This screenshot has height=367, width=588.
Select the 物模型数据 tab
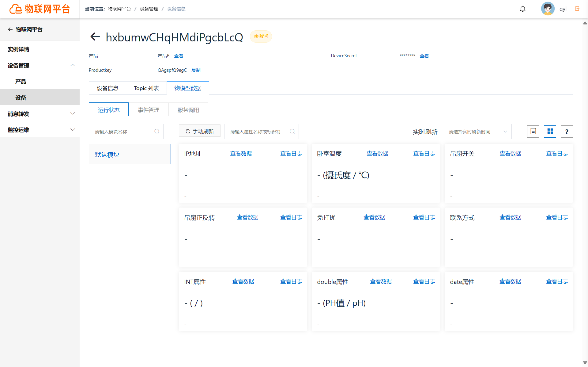click(x=188, y=88)
